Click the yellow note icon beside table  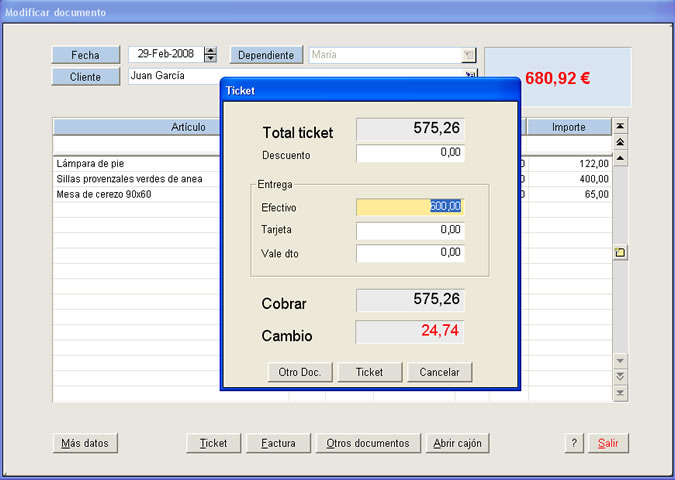click(620, 252)
